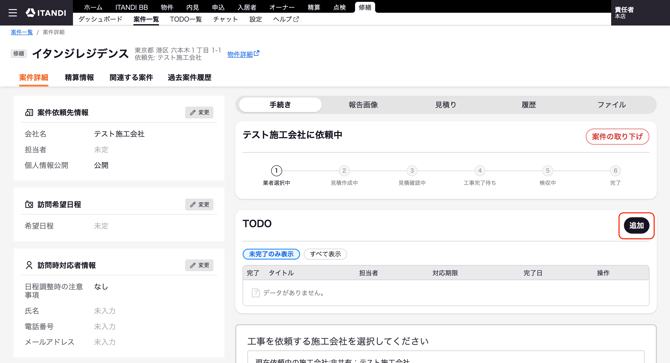Open the ヘルプ external link

coord(286,19)
